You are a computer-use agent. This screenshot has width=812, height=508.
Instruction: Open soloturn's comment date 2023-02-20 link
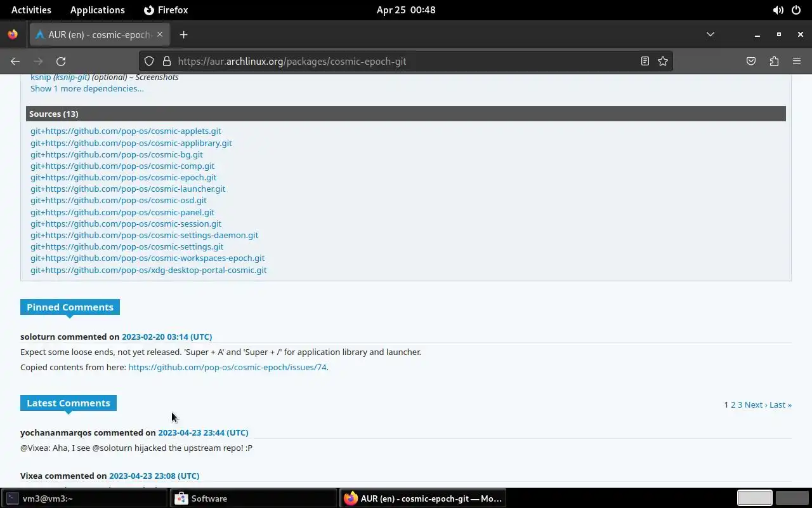[167, 337]
